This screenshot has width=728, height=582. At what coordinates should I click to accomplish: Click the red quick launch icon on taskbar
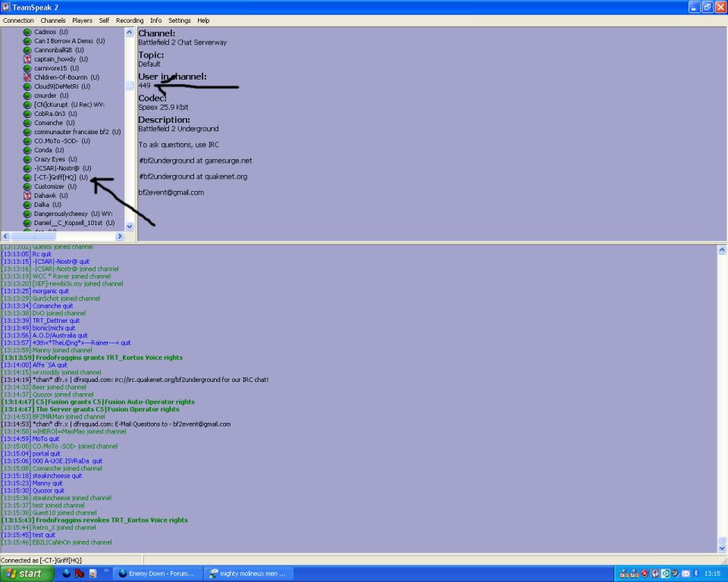[80, 573]
